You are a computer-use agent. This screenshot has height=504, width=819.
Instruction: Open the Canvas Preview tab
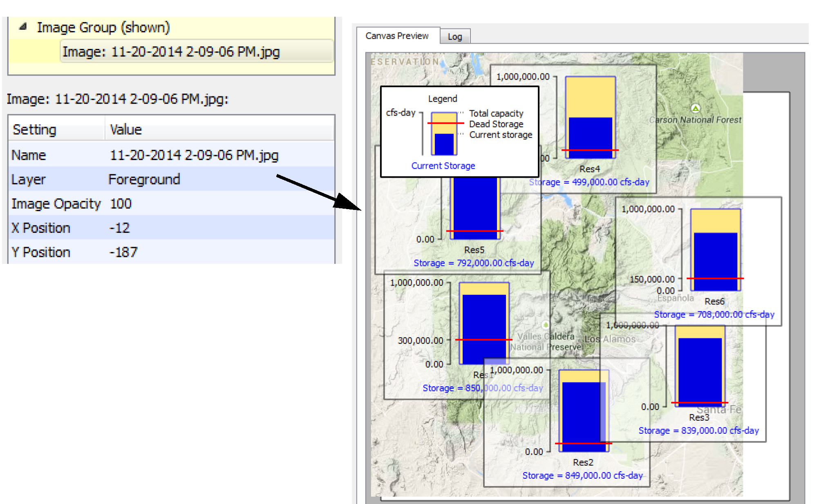click(397, 36)
